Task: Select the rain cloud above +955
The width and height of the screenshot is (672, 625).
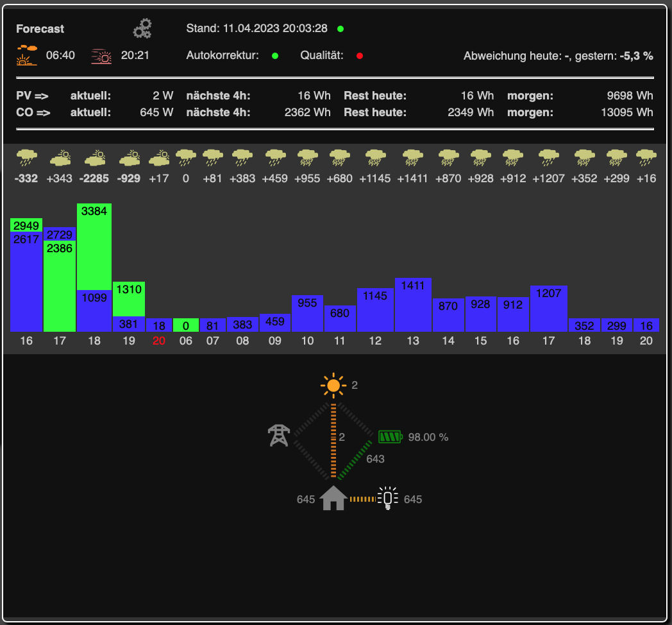Action: (x=308, y=158)
